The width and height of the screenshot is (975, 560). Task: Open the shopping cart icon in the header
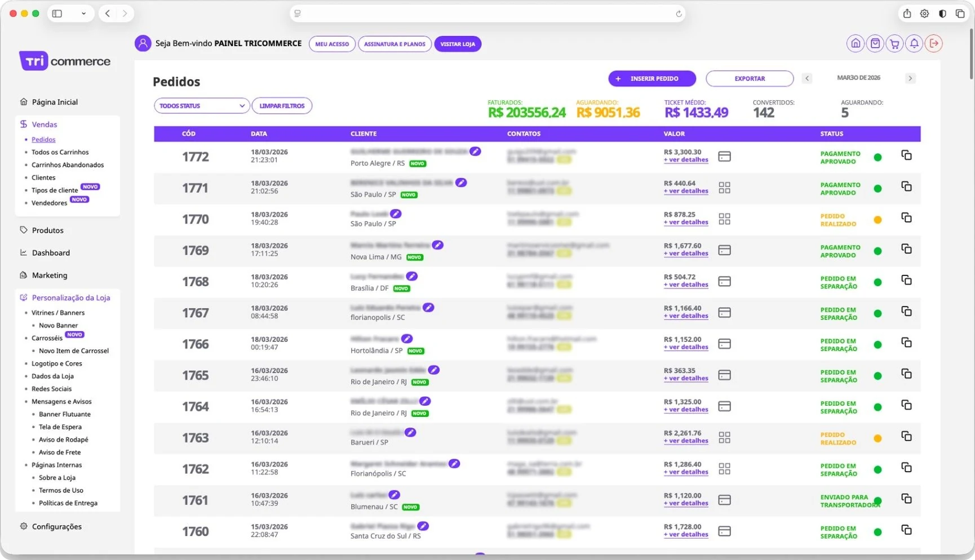(894, 43)
